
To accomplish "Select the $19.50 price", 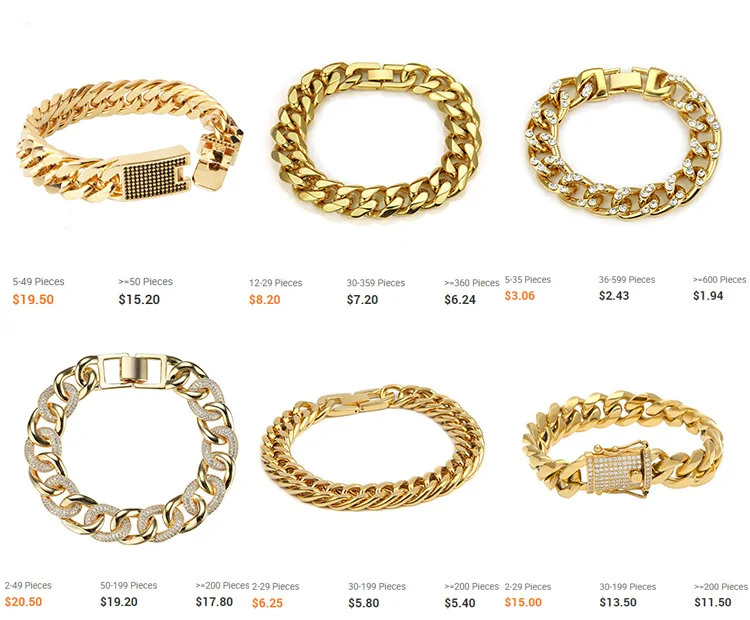I will pyautogui.click(x=33, y=299).
